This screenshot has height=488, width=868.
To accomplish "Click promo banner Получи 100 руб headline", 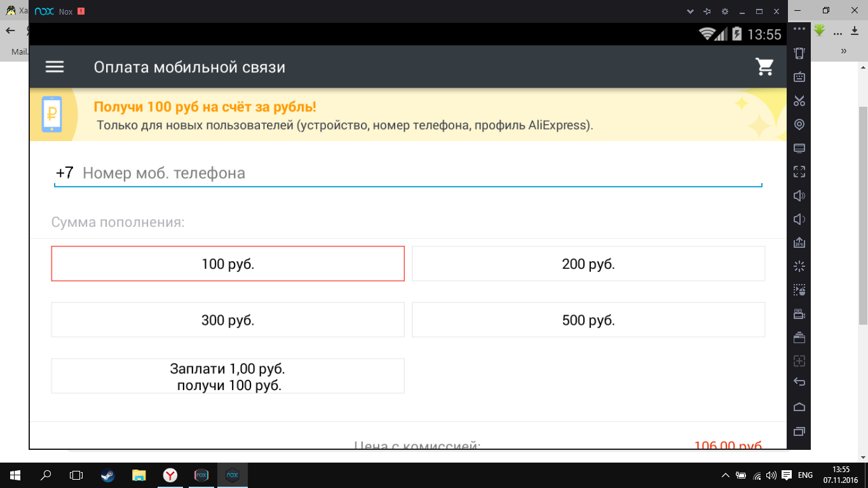I will (x=205, y=107).
